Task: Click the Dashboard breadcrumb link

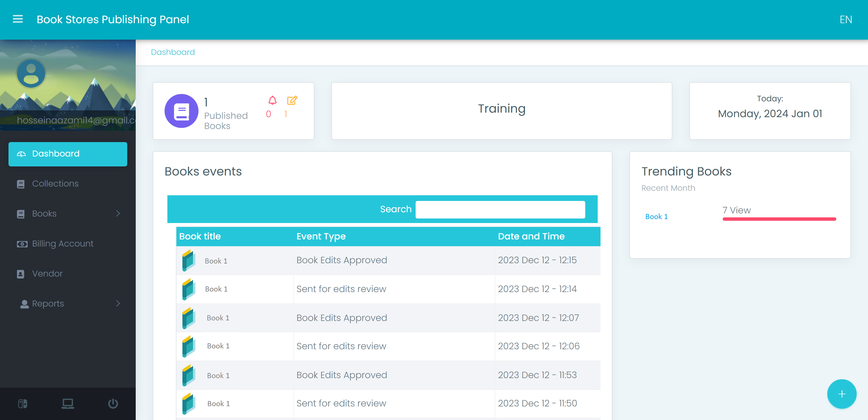Action: point(172,52)
